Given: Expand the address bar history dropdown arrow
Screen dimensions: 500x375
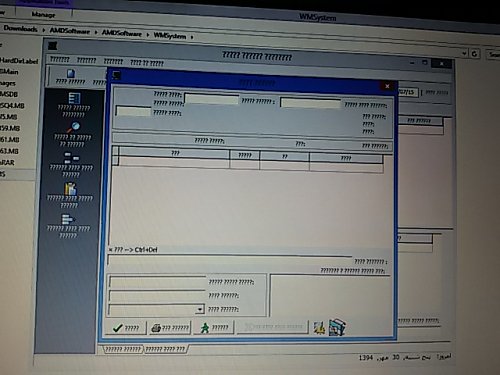Looking at the screenshot, I should point(464,53).
